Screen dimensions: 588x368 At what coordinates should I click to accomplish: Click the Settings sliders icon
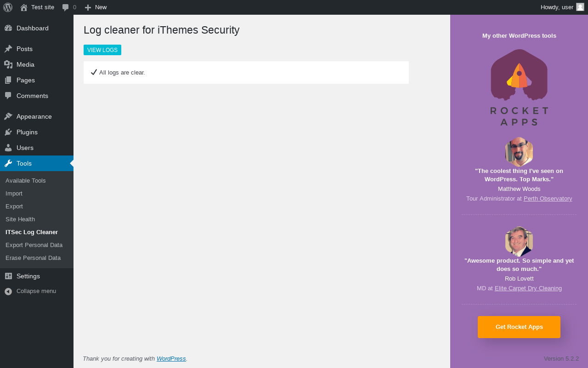[8, 276]
